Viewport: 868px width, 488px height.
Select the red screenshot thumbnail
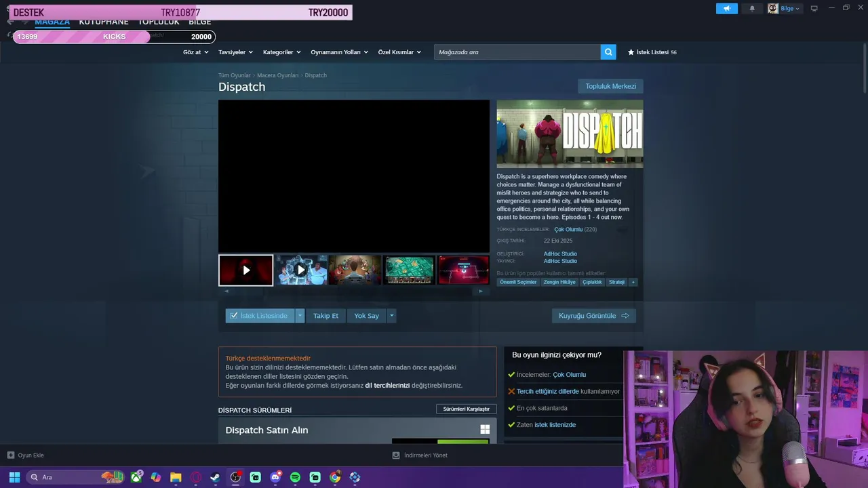464,270
